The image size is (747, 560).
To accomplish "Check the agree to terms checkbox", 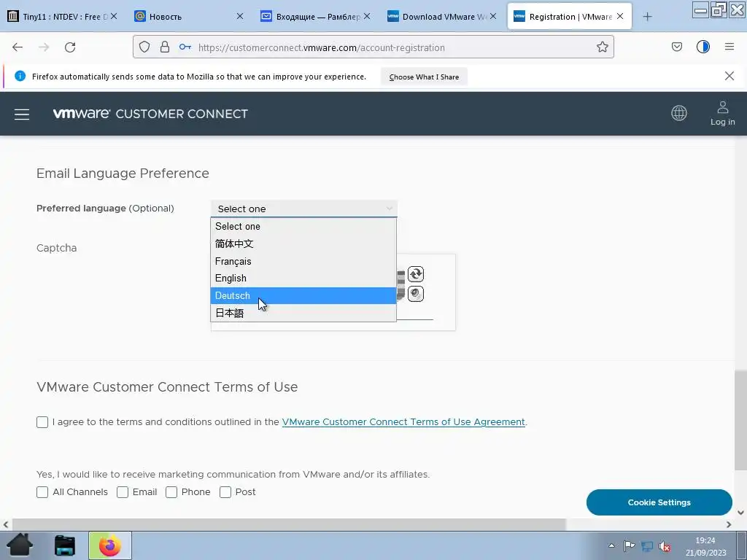I will pos(42,422).
